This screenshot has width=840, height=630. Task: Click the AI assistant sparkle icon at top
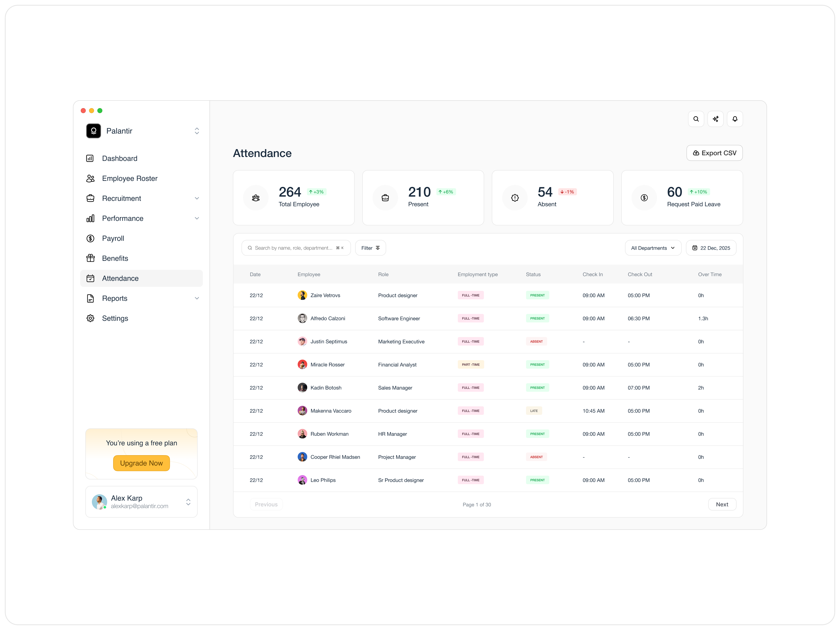(716, 118)
